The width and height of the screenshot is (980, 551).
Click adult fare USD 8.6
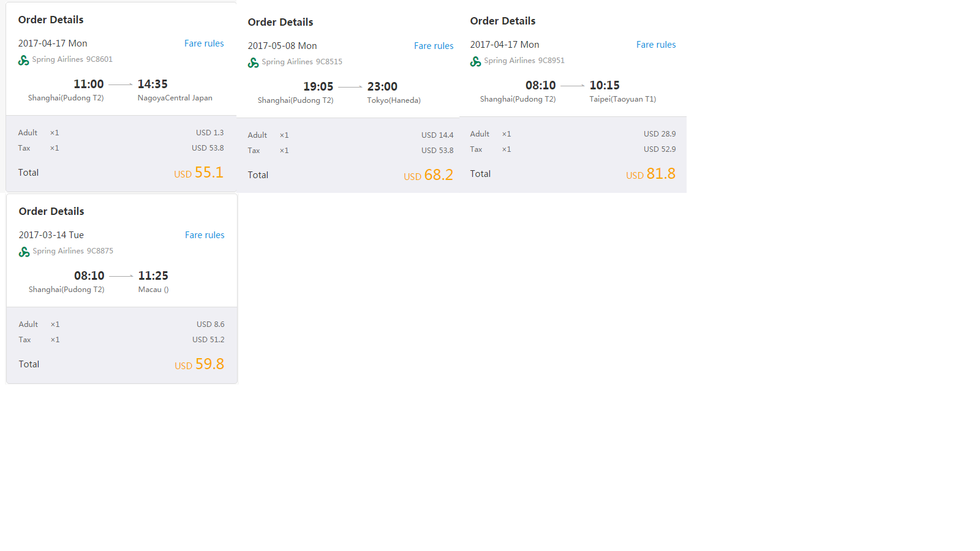click(x=211, y=324)
